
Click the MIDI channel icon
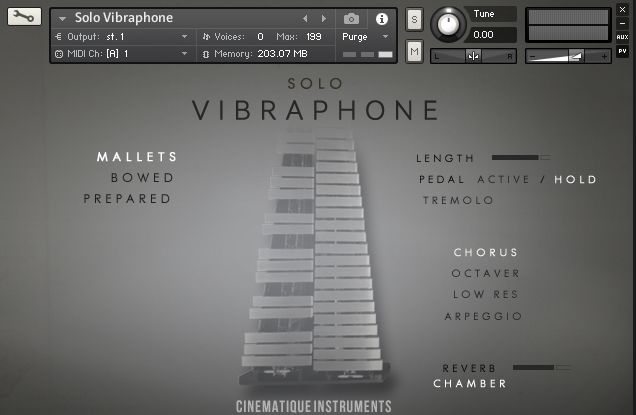point(59,54)
